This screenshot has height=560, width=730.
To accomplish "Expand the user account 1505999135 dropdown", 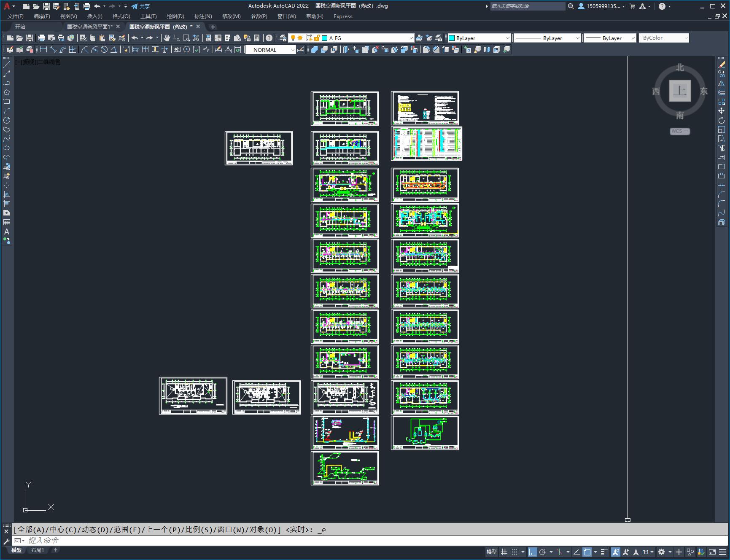I will click(623, 6).
